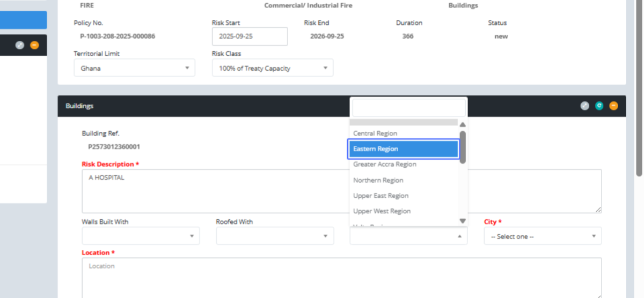Click the grey expand icon in Buildings header
Screen dimensions: 644x298
[x=584, y=106]
